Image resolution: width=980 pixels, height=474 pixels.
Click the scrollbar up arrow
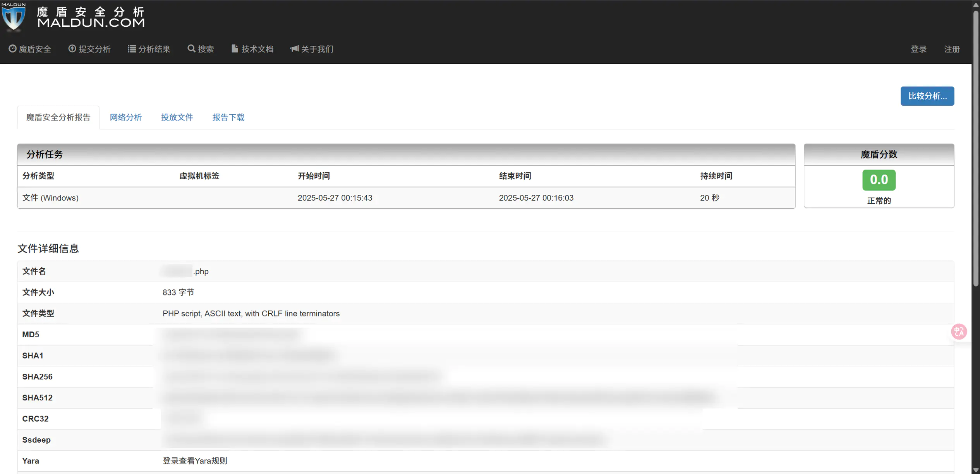point(976,5)
